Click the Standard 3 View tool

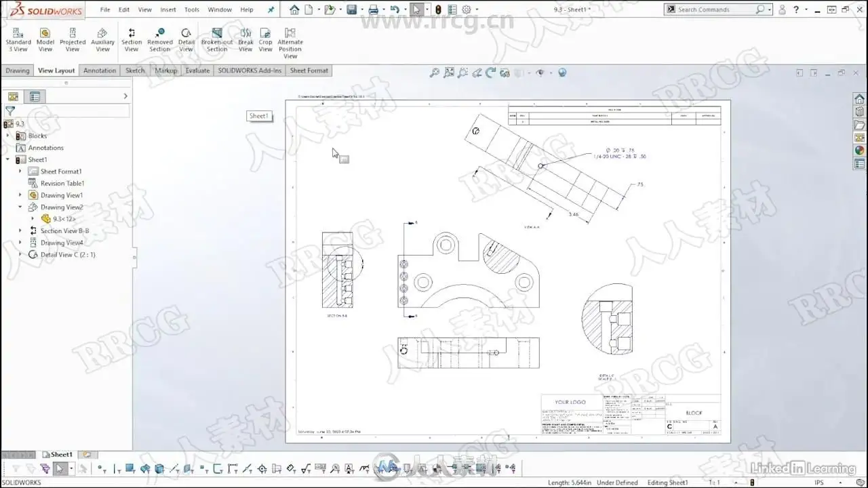tap(18, 40)
